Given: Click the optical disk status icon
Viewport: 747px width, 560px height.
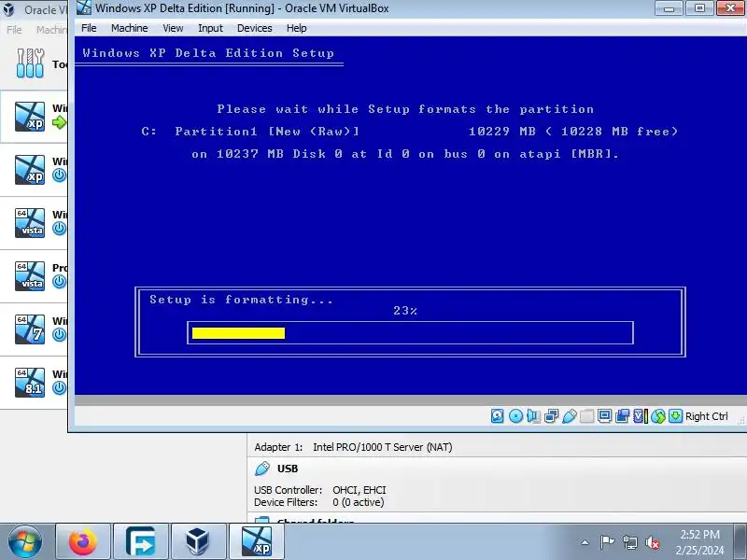Looking at the screenshot, I should point(515,416).
